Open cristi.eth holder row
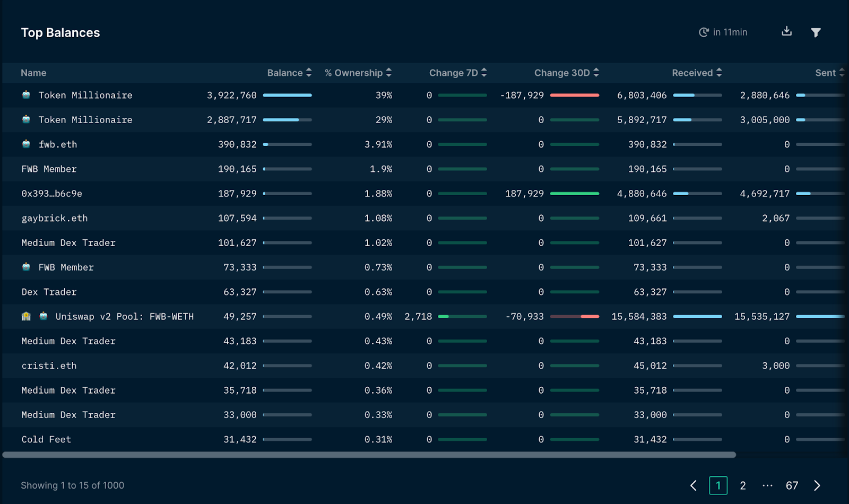 pyautogui.click(x=49, y=366)
